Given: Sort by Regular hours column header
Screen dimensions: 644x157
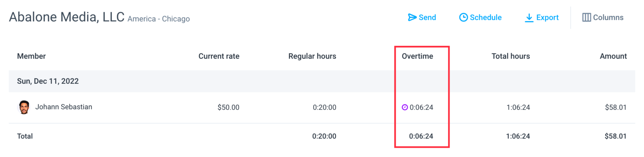Looking at the screenshot, I should 312,56.
